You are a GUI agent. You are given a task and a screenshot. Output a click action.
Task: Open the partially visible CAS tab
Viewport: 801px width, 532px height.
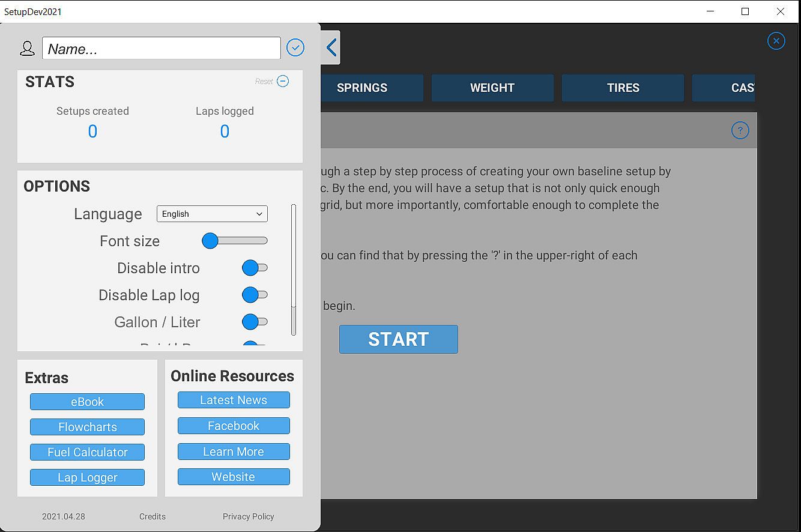[x=724, y=88]
